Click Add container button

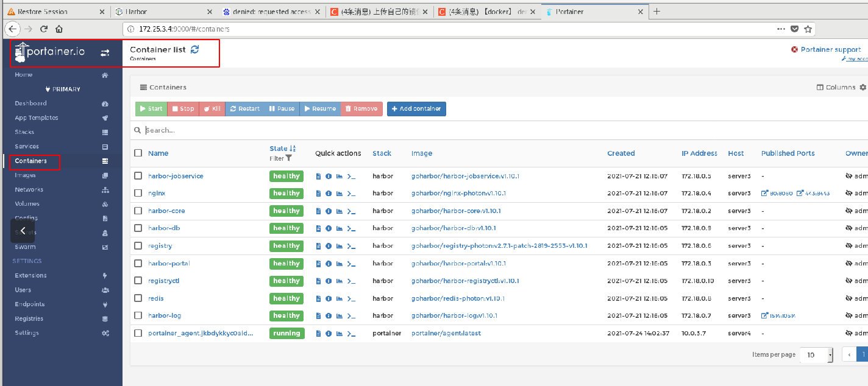(416, 109)
